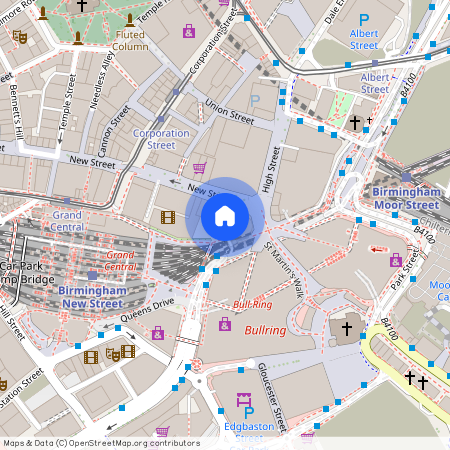This screenshot has height=450, width=450.
Task: Select the theatre masks icon near Bennett's Hill
Action: pyautogui.click(x=20, y=37)
